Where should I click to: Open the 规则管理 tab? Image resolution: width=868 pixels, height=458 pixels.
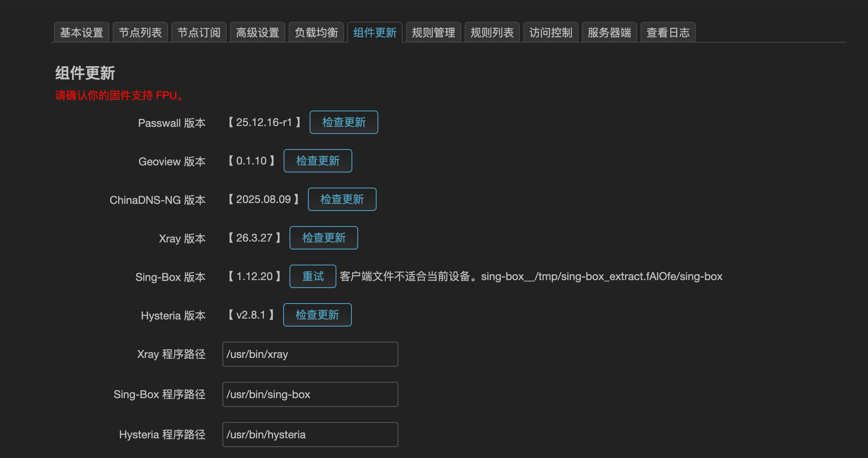click(433, 32)
